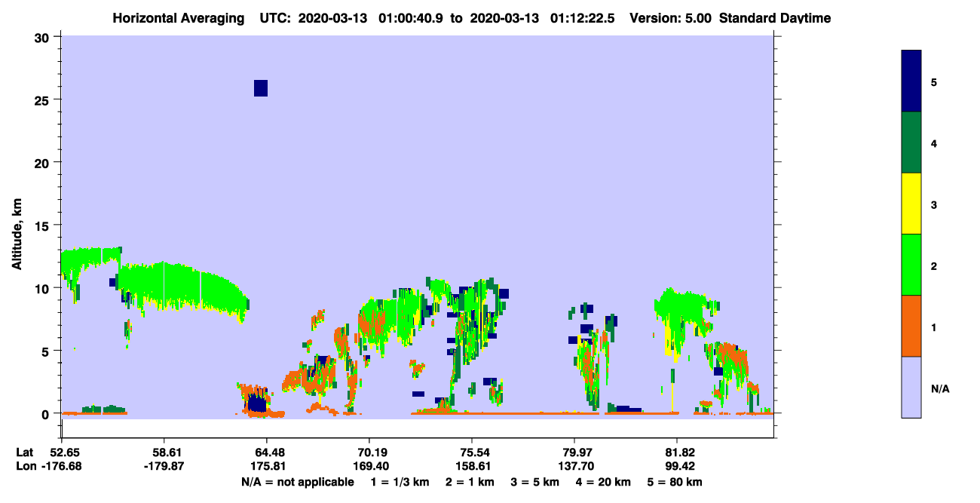Click legend text '2 = 1 km'
980x503 pixels.
pyautogui.click(x=470, y=482)
